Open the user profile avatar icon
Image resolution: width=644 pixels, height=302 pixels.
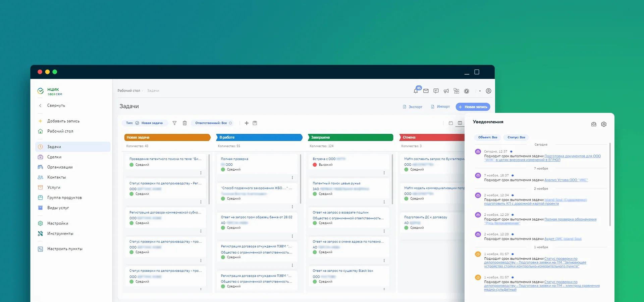(488, 91)
